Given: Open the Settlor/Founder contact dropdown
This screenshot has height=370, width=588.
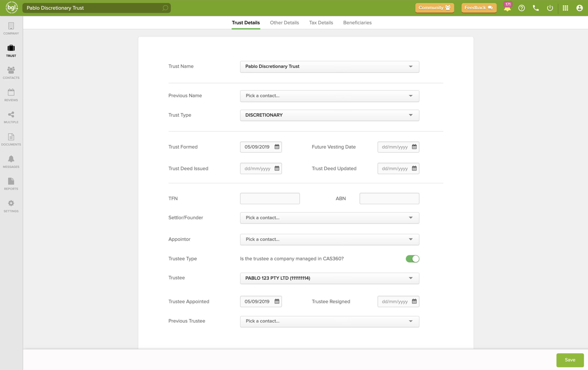Looking at the screenshot, I should coord(329,218).
